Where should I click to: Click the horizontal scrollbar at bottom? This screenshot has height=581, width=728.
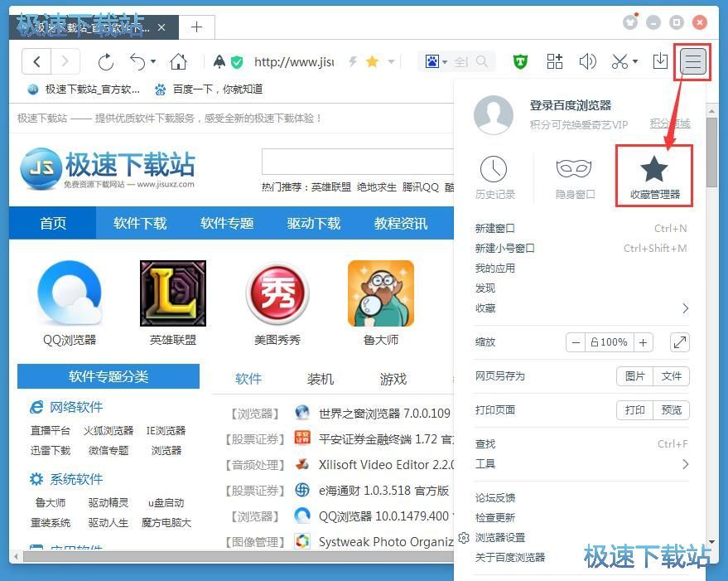[239, 556]
